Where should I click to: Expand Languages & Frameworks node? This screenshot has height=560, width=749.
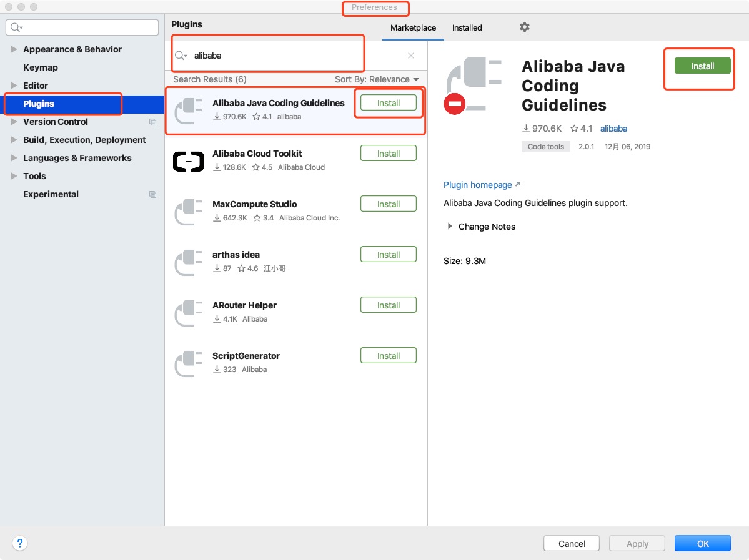(x=14, y=158)
